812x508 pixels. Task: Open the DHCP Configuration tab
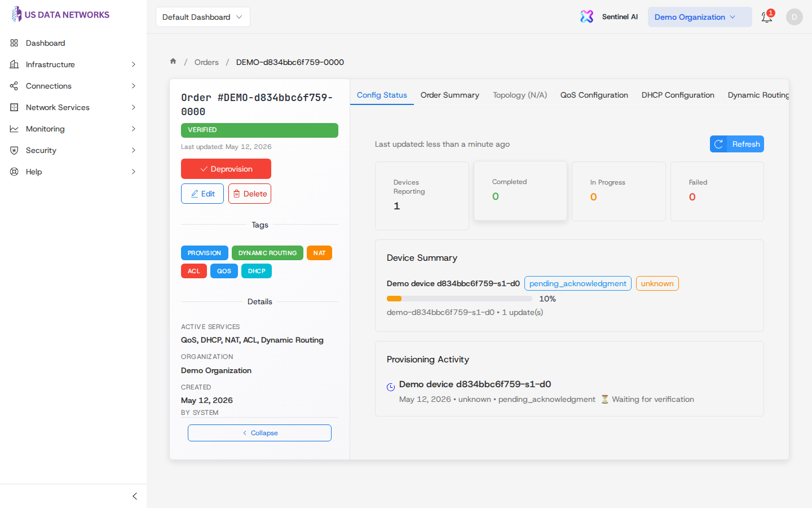[678, 95]
